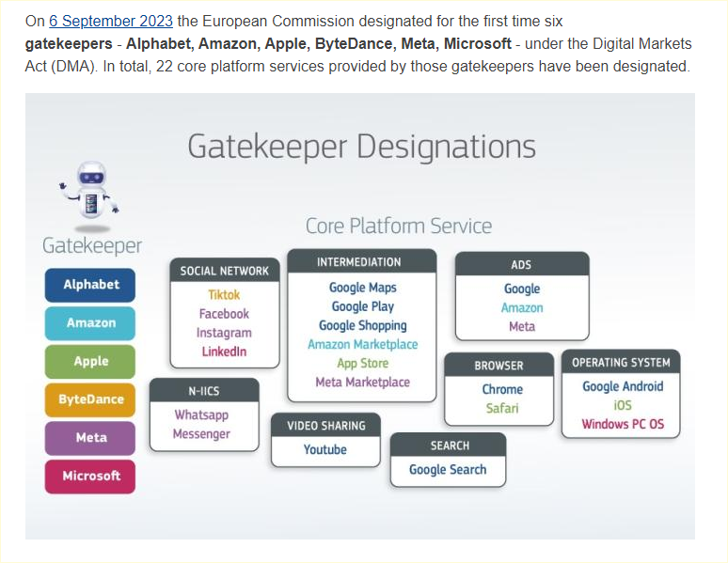Click Youtube in the Video Sharing card
This screenshot has height=563, width=728.
pyautogui.click(x=325, y=450)
